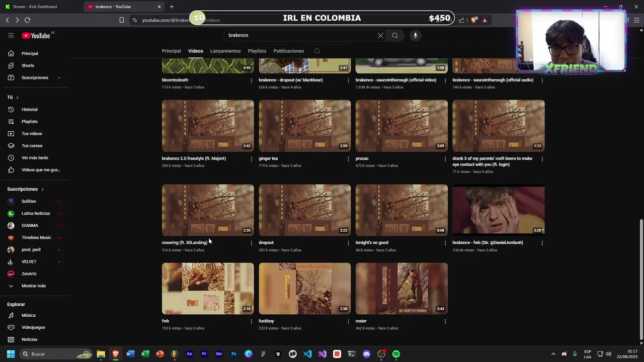The width and height of the screenshot is (644, 362).
Task: Open the YouTube hamburger guide menu
Action: coord(11,35)
